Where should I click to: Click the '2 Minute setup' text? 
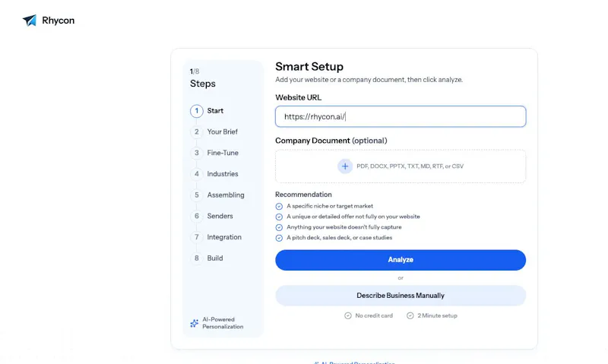click(x=437, y=315)
